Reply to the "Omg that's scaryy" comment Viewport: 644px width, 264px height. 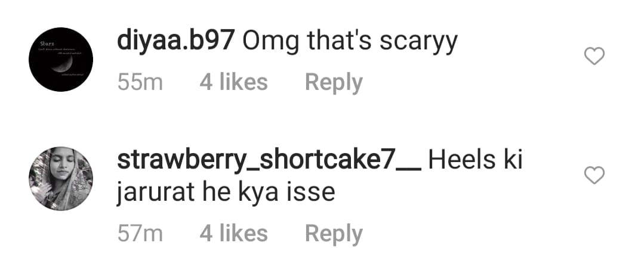(334, 83)
